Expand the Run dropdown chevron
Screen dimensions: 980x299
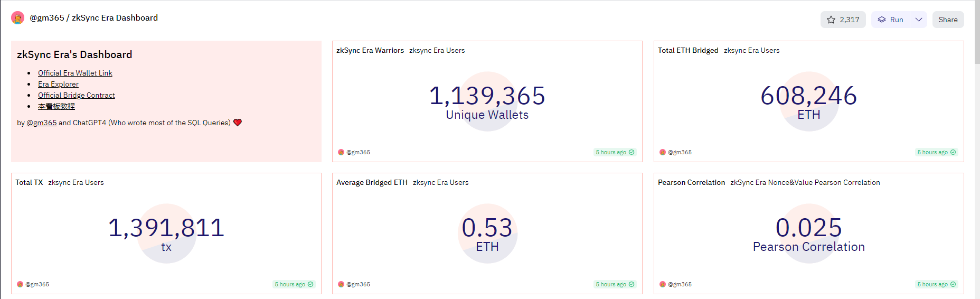click(919, 20)
